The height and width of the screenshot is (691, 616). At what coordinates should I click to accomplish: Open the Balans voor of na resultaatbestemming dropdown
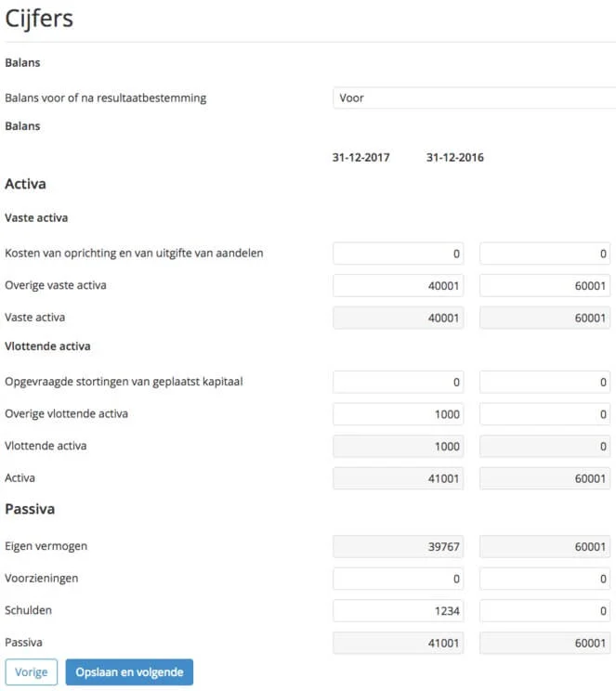475,98
